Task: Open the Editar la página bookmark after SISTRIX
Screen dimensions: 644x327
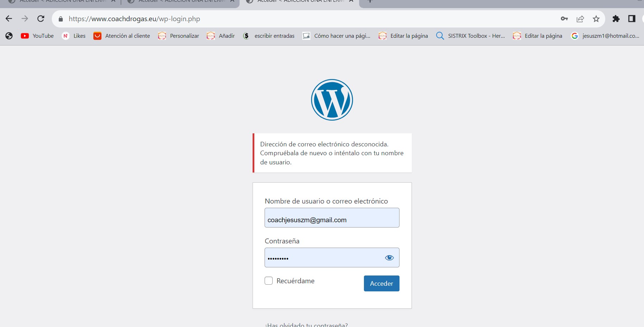Action: pos(538,36)
